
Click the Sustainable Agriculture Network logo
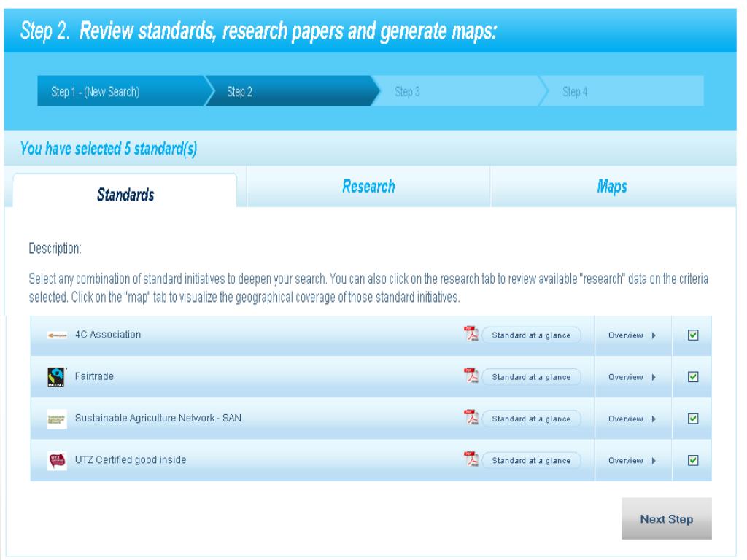tap(57, 419)
